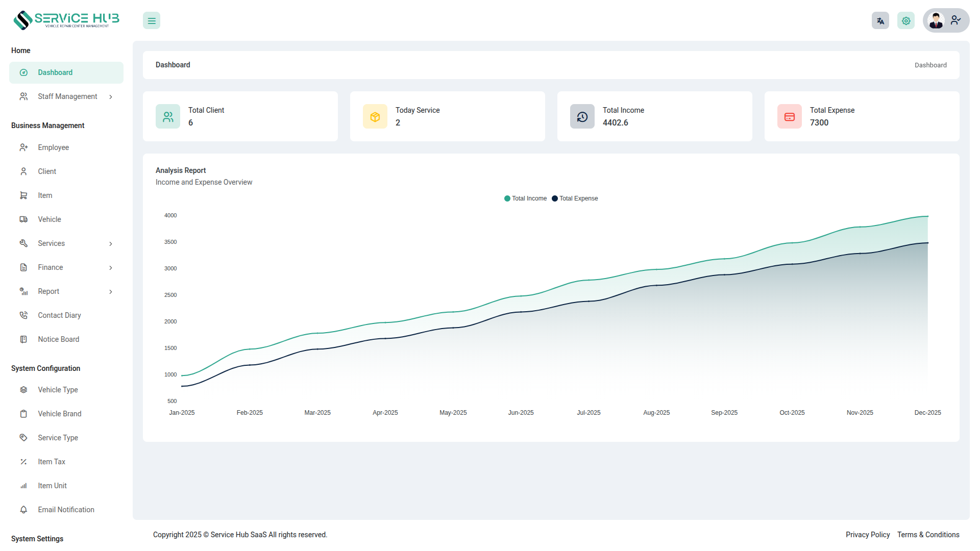Click the Total Income history icon
The image size is (980, 551).
pos(582,117)
